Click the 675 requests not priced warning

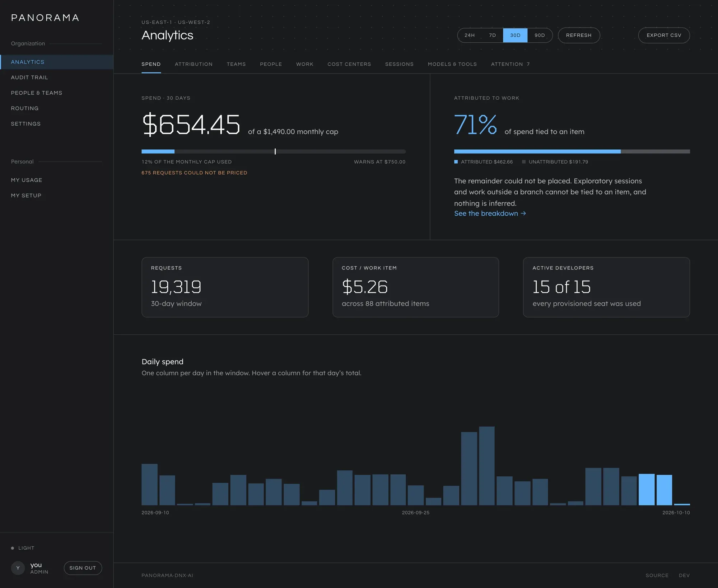(194, 173)
